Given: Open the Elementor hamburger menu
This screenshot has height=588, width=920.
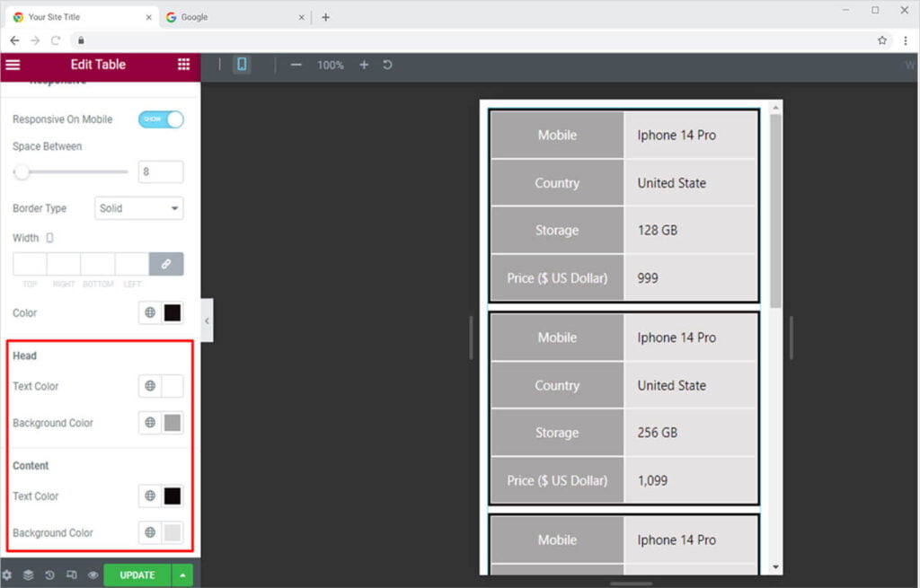Looking at the screenshot, I should pos(13,65).
